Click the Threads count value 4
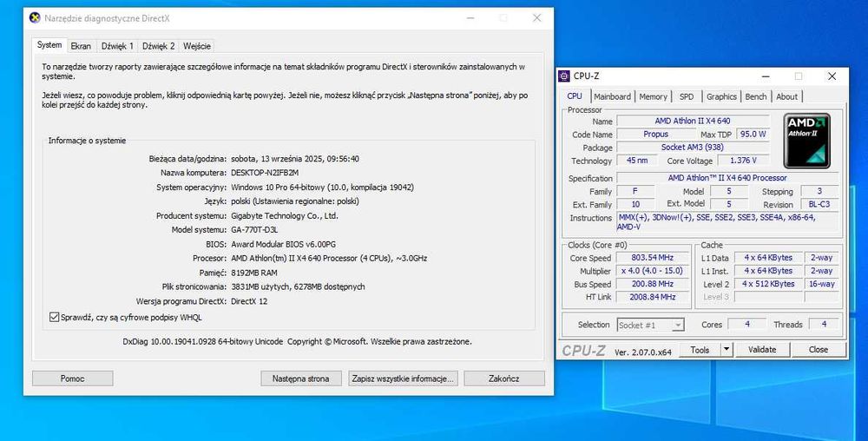Image resolution: width=868 pixels, height=441 pixels. [824, 325]
